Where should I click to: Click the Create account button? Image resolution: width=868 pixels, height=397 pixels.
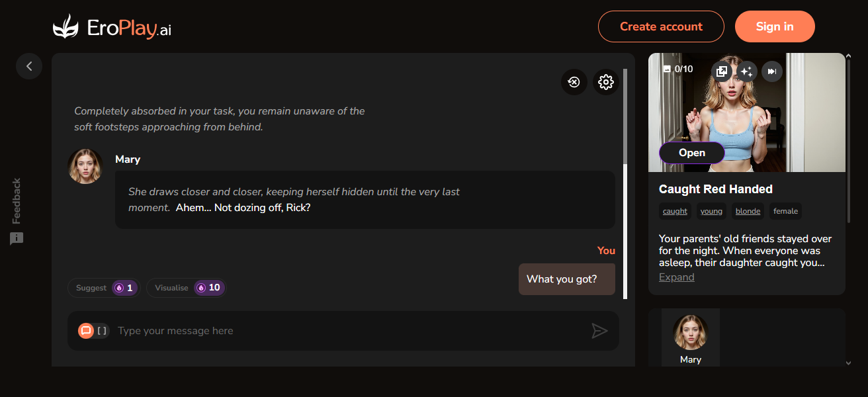click(x=661, y=26)
